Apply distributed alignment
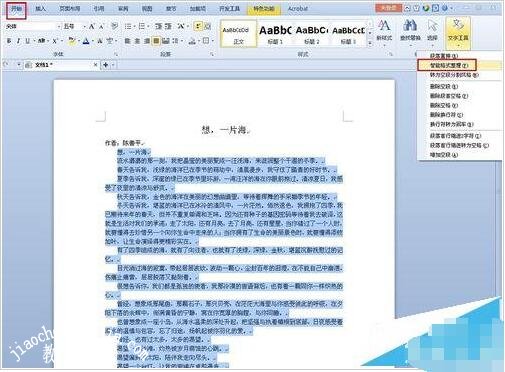This screenshot has height=372, width=505. (x=166, y=41)
